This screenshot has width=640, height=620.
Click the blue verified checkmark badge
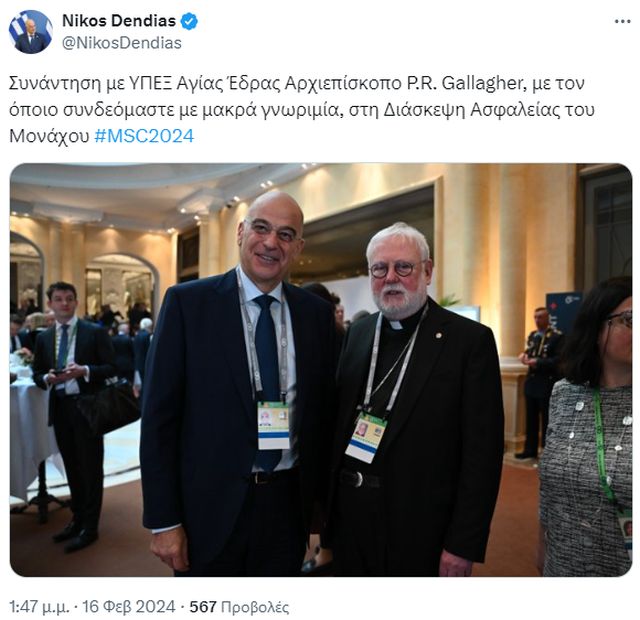189,21
